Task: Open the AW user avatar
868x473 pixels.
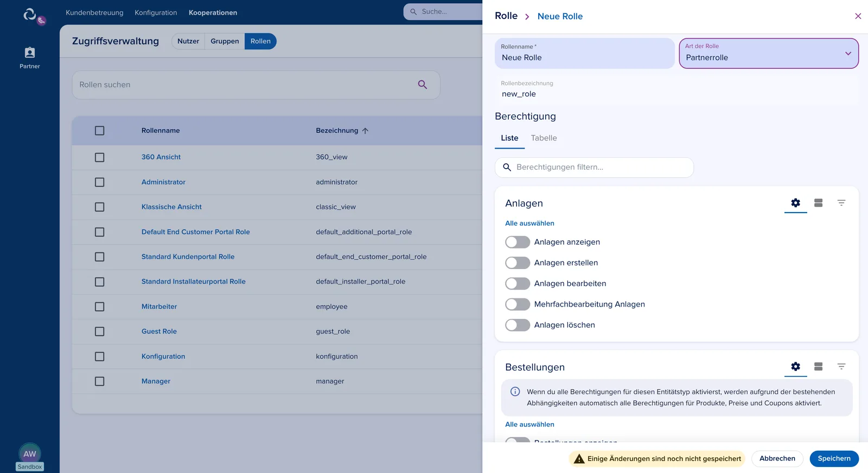Action: [x=30, y=454]
